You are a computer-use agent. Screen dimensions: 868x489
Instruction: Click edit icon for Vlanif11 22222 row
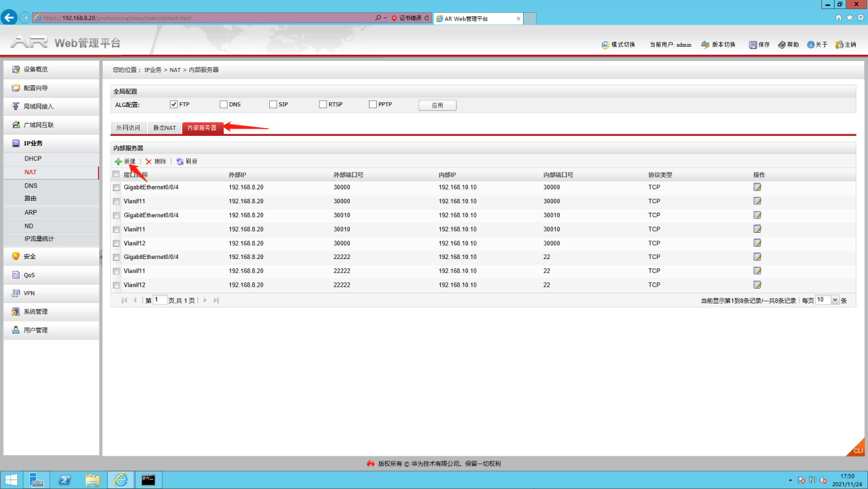[x=757, y=271]
